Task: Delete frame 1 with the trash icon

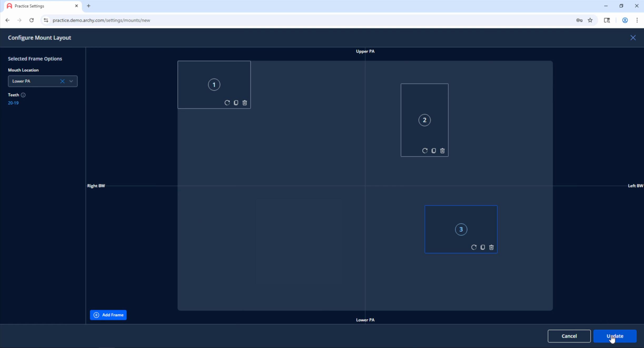Action: (x=245, y=103)
